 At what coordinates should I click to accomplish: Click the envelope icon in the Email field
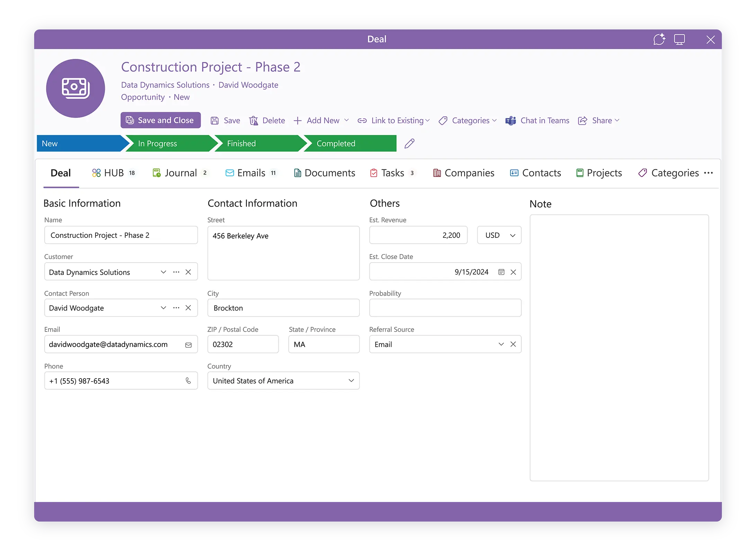point(188,344)
